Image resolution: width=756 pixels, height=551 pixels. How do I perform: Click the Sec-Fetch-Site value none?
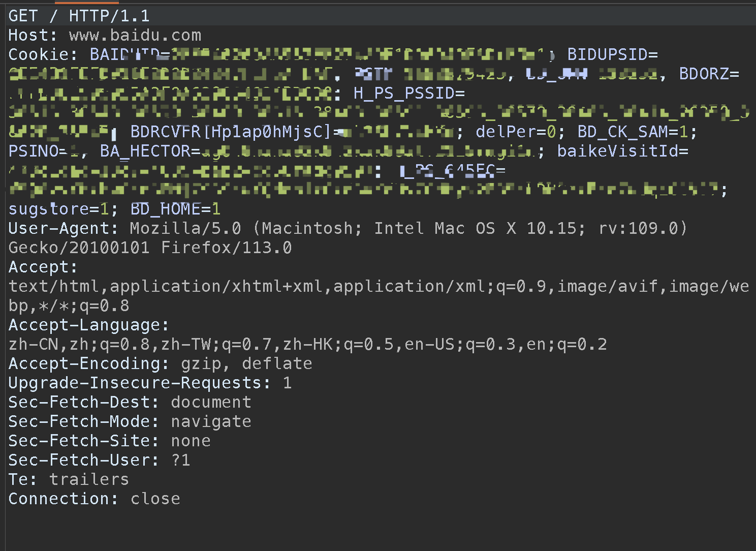pyautogui.click(x=191, y=441)
